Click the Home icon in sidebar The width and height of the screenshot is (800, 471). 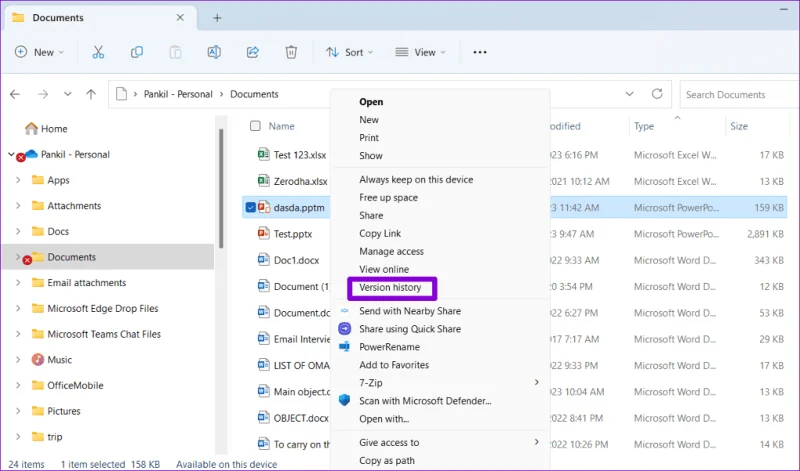pos(31,129)
